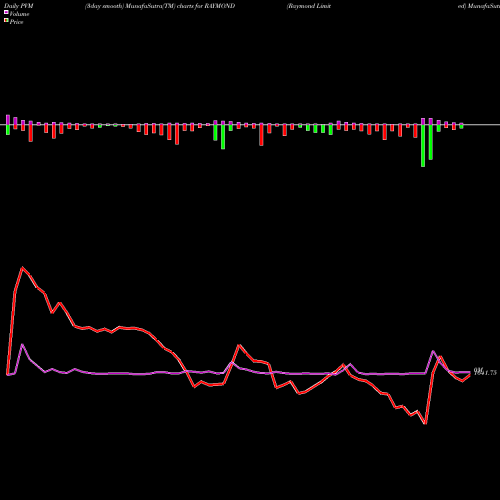Click the highest peak of red price line

[x=22, y=267]
